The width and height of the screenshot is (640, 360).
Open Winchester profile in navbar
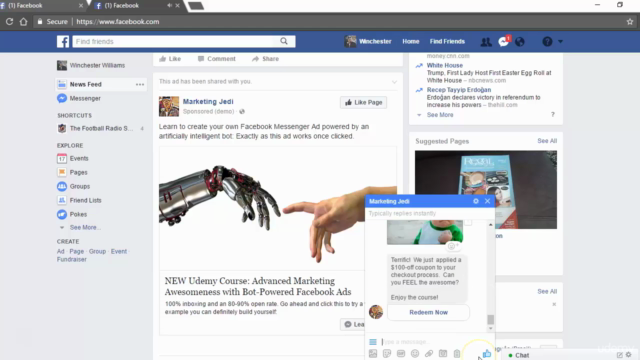pos(368,41)
